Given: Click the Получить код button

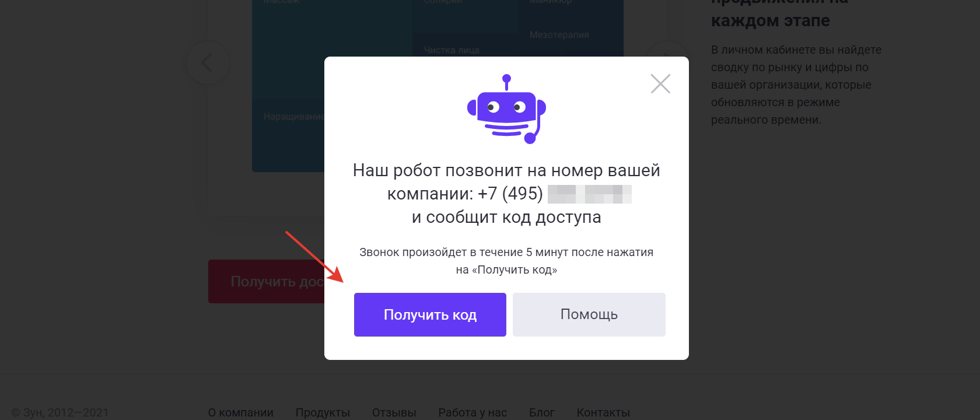Looking at the screenshot, I should click(x=430, y=314).
